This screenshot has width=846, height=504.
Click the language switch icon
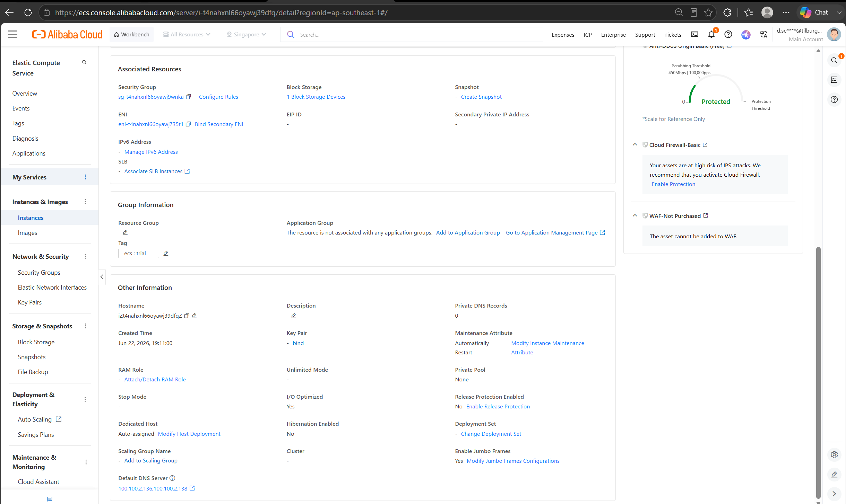coord(763,34)
